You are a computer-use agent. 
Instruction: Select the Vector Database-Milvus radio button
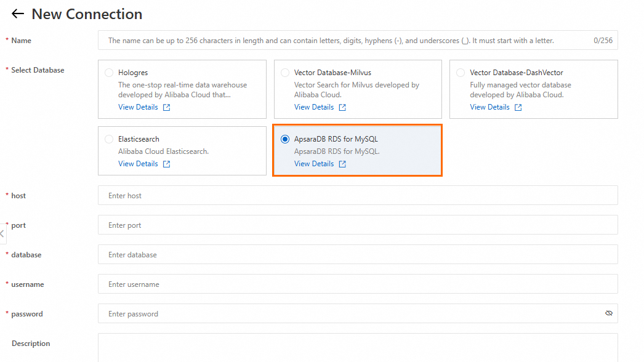[x=285, y=73]
